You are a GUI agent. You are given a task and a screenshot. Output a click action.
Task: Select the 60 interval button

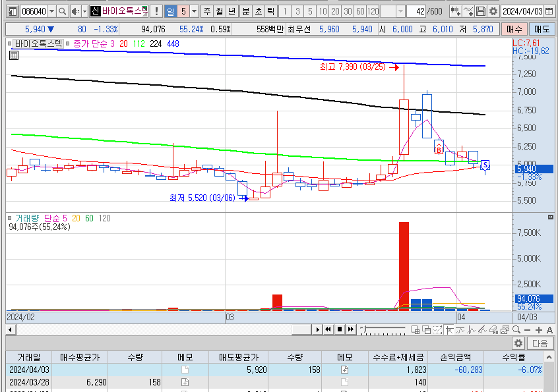pos(360,11)
